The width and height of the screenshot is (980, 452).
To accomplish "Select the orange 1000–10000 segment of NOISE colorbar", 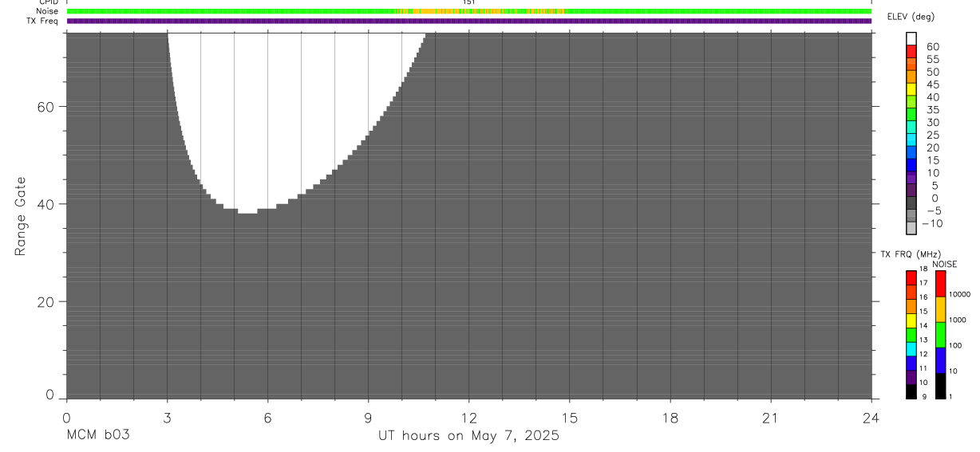I will pyautogui.click(x=940, y=309).
